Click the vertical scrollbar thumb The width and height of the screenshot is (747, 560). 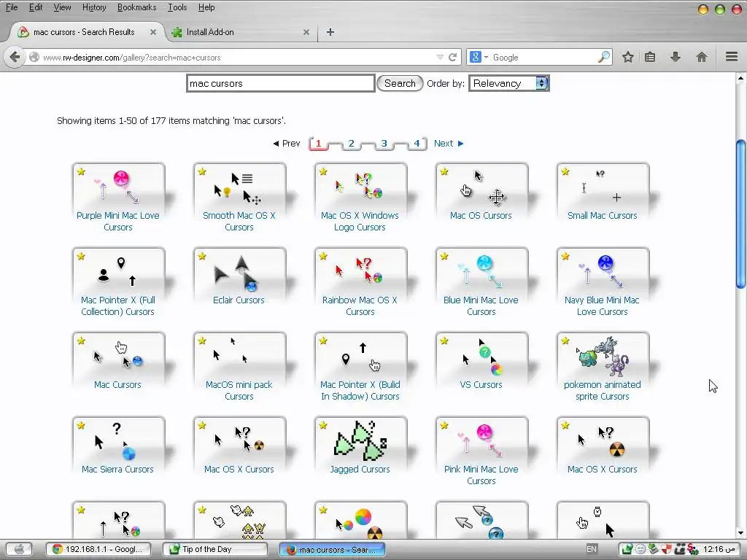click(x=740, y=214)
